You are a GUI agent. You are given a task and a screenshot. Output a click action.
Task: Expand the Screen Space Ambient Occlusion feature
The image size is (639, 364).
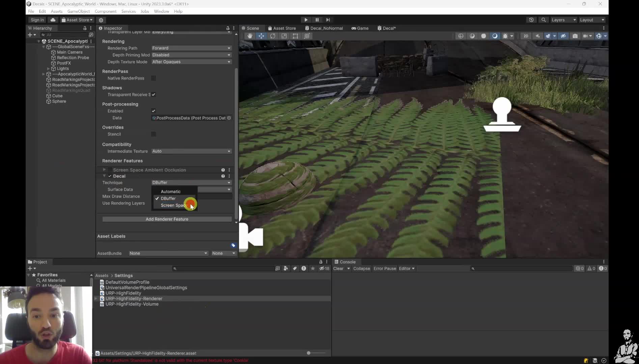pos(104,170)
